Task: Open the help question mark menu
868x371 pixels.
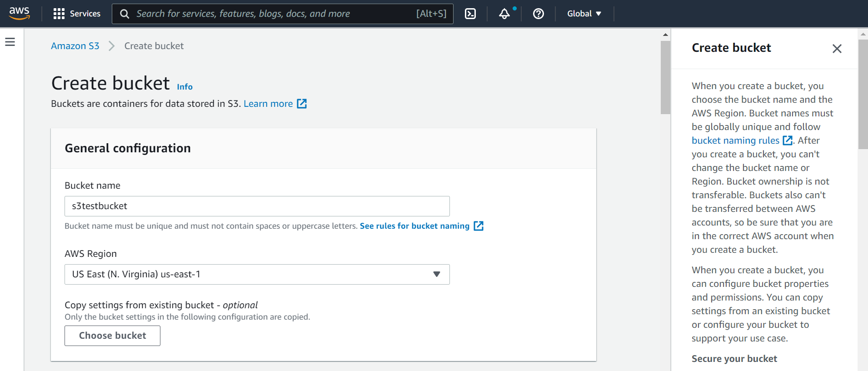Action: (x=539, y=14)
